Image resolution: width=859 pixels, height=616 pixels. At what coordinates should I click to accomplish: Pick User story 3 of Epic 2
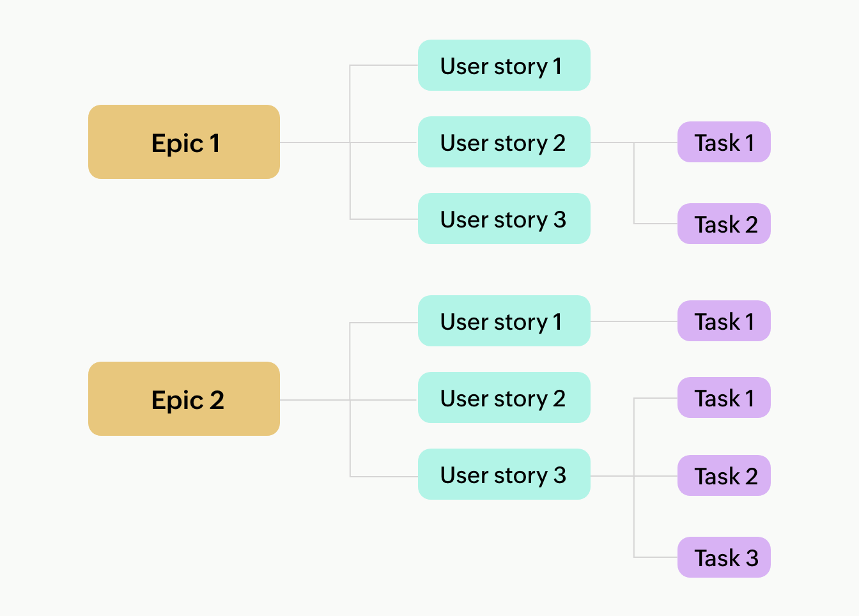tap(504, 474)
